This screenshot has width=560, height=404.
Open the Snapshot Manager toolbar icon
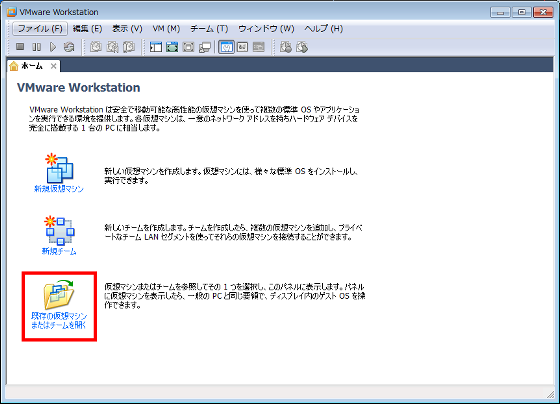coord(129,47)
